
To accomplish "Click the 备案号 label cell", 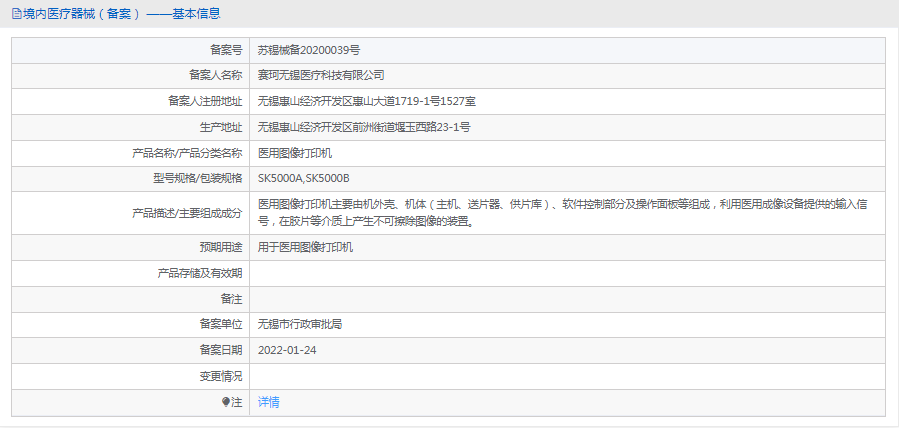I will [226, 50].
